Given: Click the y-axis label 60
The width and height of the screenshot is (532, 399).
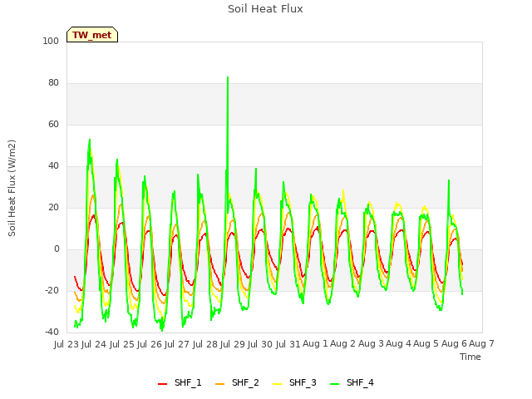Looking at the screenshot, I should coord(53,124).
